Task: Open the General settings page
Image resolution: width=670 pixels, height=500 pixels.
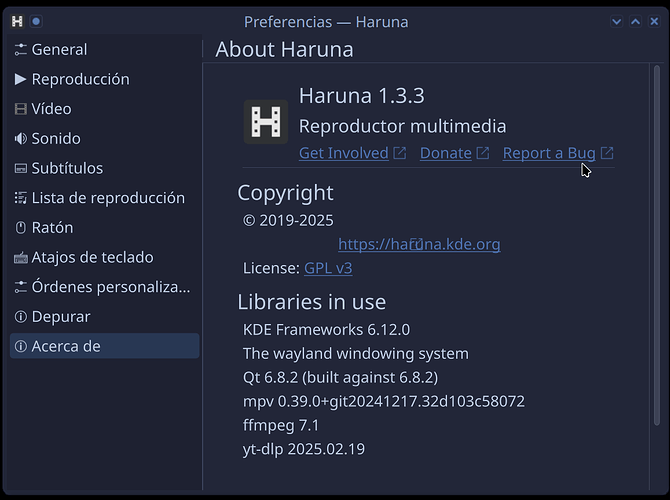Action: click(104, 50)
